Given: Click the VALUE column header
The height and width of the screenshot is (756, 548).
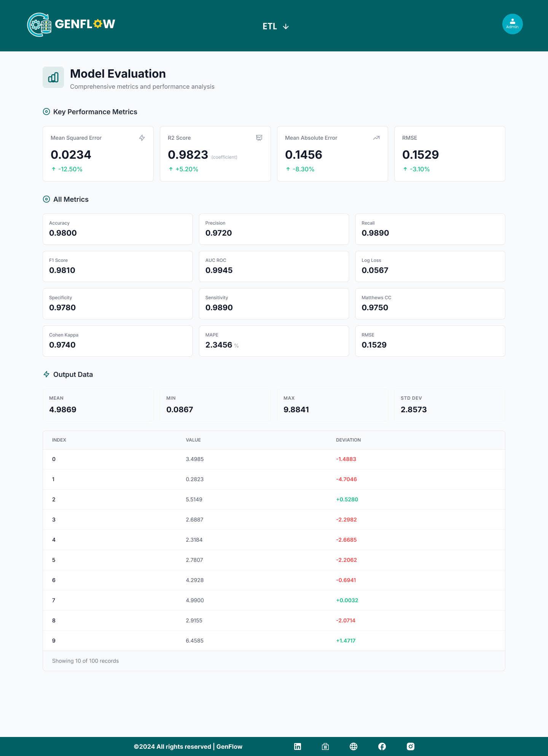Looking at the screenshot, I should (x=193, y=440).
